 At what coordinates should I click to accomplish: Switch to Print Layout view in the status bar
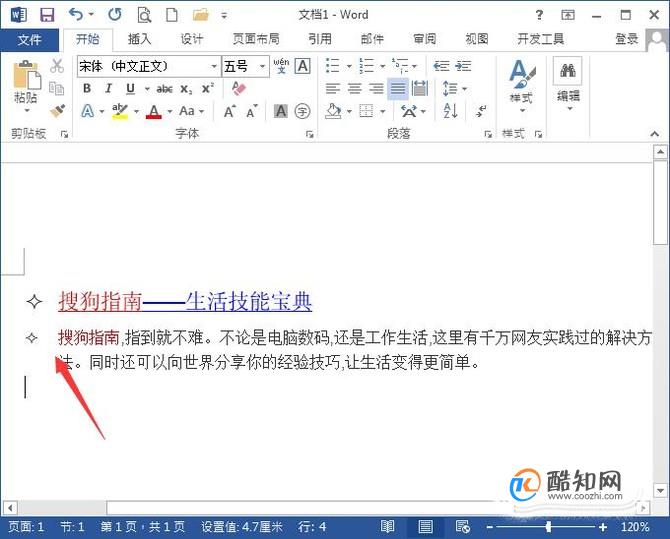425,527
